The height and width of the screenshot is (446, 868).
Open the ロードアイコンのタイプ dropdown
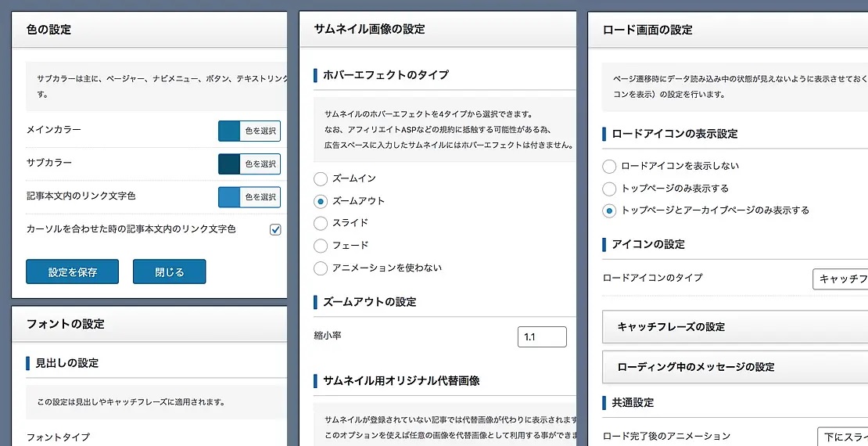tap(841, 279)
